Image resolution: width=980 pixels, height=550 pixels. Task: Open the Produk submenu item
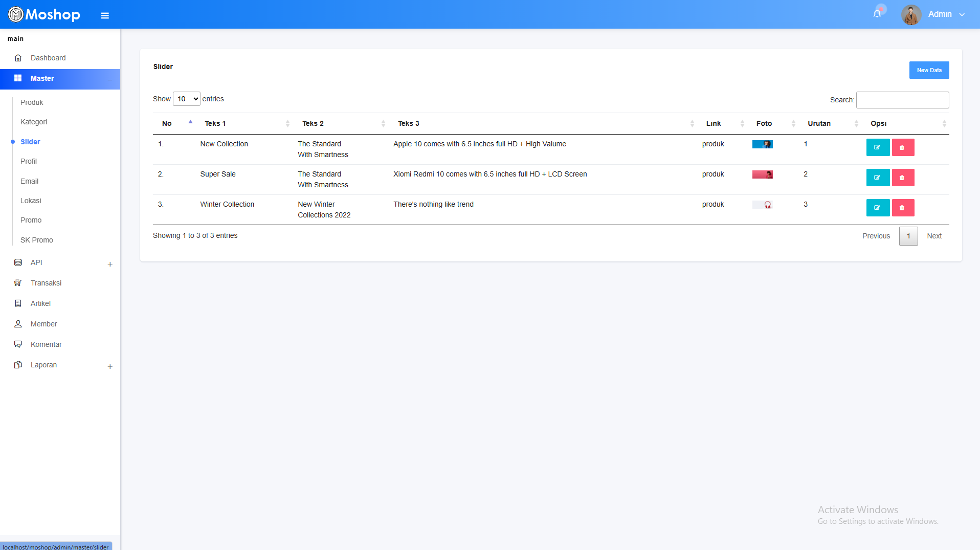point(32,102)
